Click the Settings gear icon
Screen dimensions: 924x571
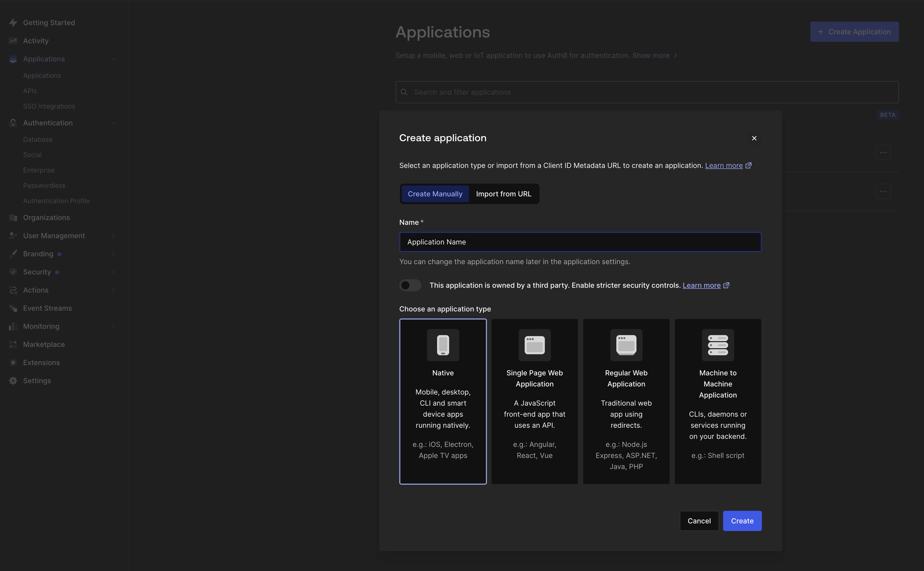(x=13, y=381)
